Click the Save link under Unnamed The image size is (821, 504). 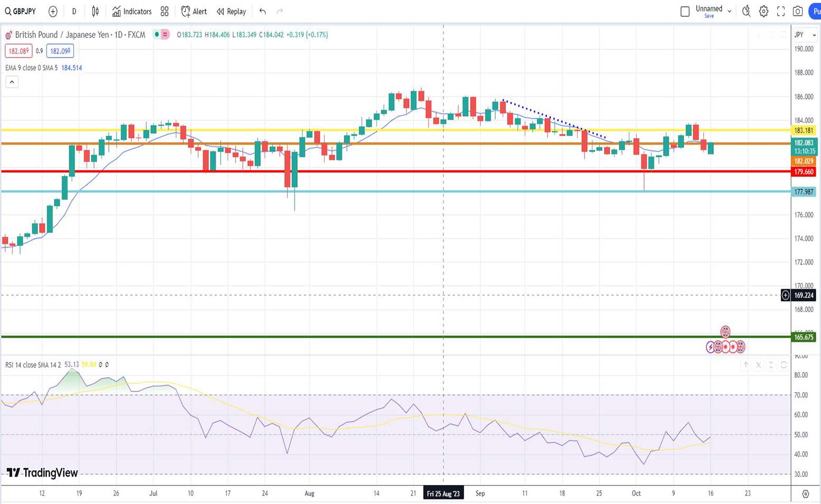tap(709, 16)
